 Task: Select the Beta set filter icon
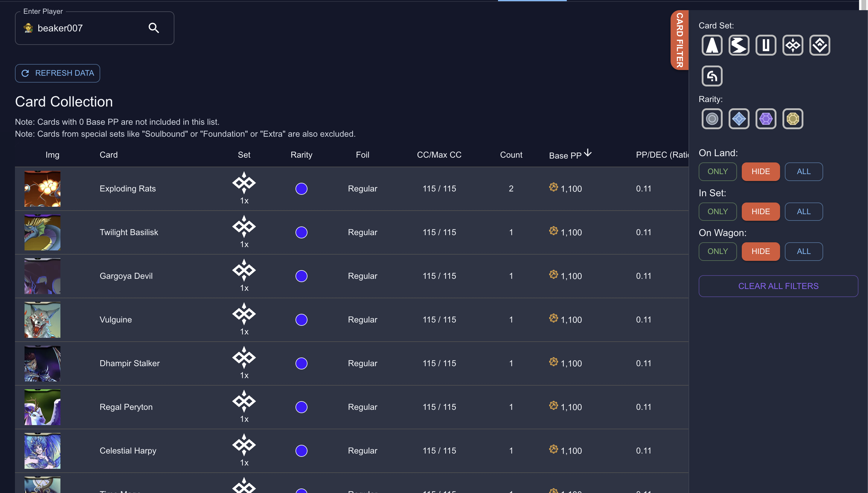pyautogui.click(x=739, y=45)
